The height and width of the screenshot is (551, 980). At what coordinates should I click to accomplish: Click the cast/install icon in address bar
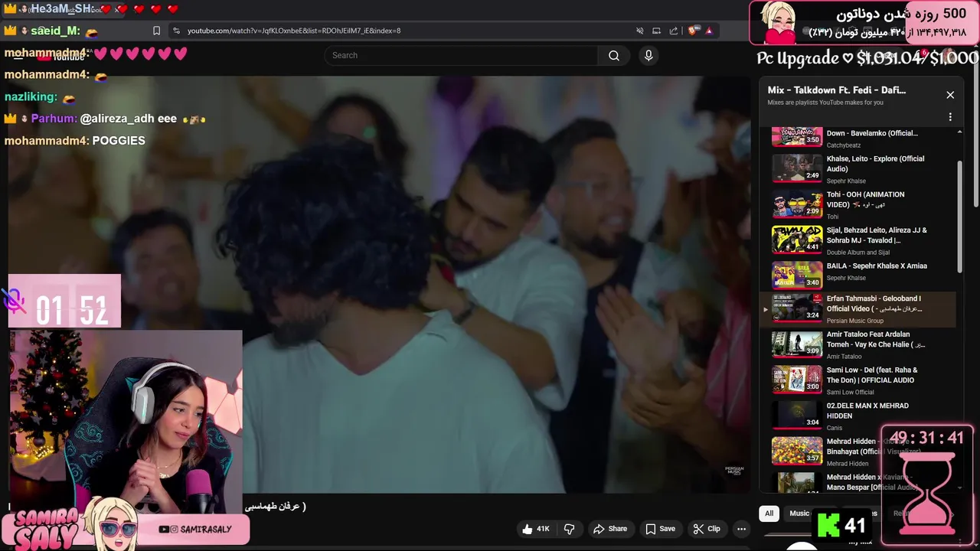[656, 31]
